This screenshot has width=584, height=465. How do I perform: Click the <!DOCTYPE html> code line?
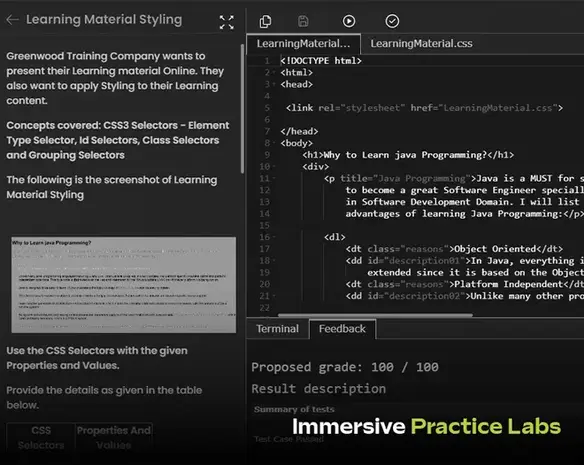(x=321, y=61)
